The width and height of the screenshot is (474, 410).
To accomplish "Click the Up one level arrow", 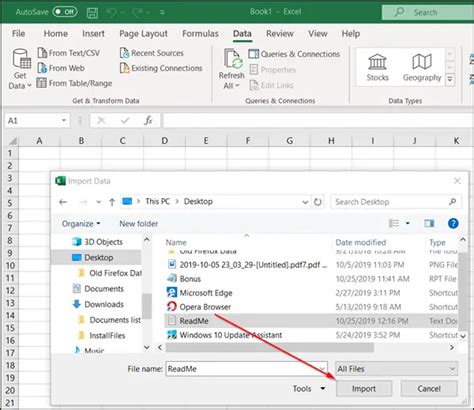I will [112, 202].
